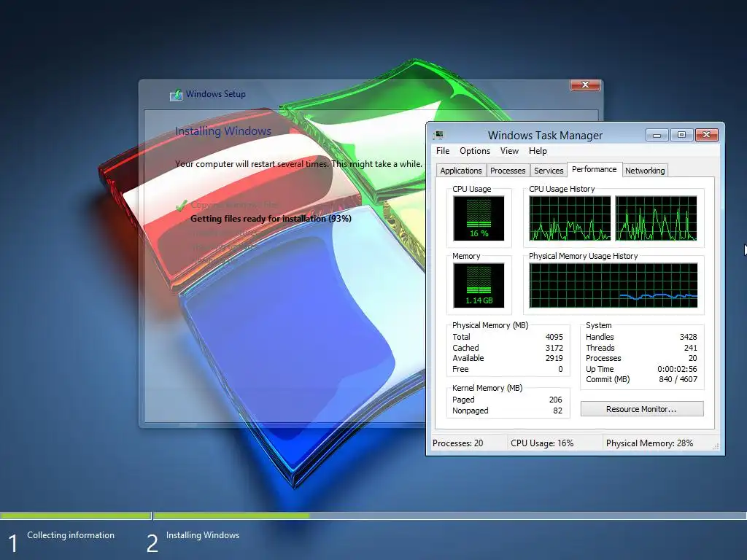Close the Windows Task Manager window
747x560 pixels.
click(707, 135)
